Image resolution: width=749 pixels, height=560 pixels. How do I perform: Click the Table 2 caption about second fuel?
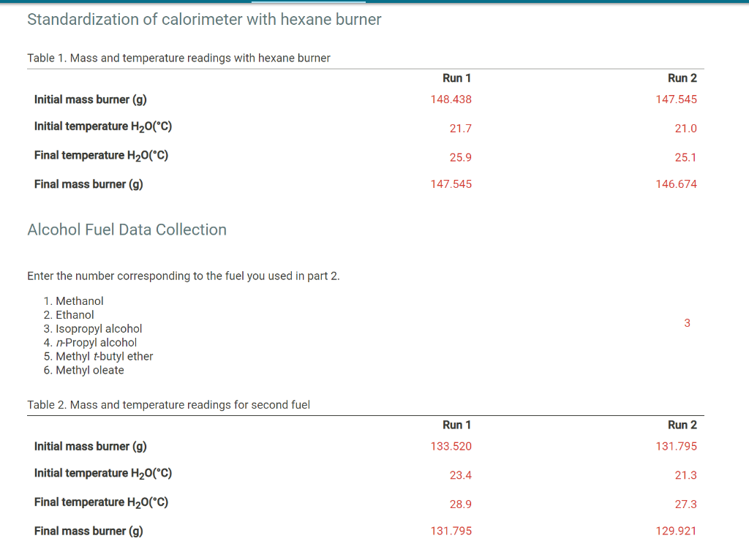click(x=169, y=405)
